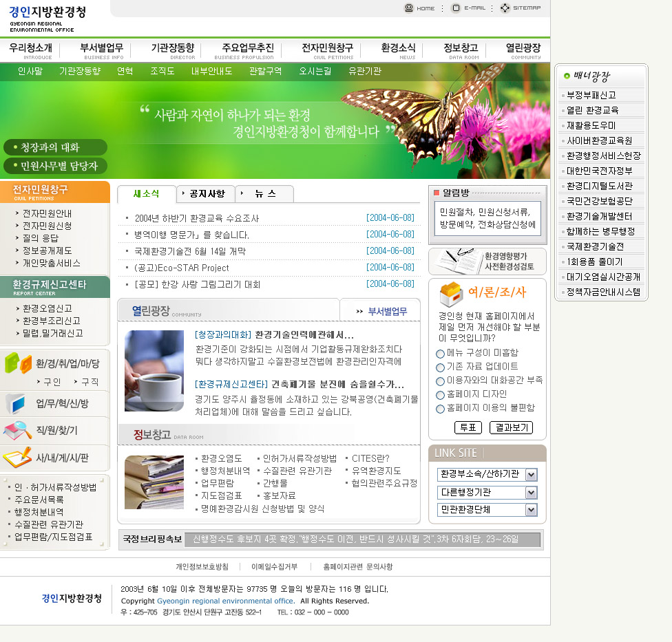The height and width of the screenshot is (642, 672).
Task: Expand 다른행정기관 dropdown
Action: [531, 493]
